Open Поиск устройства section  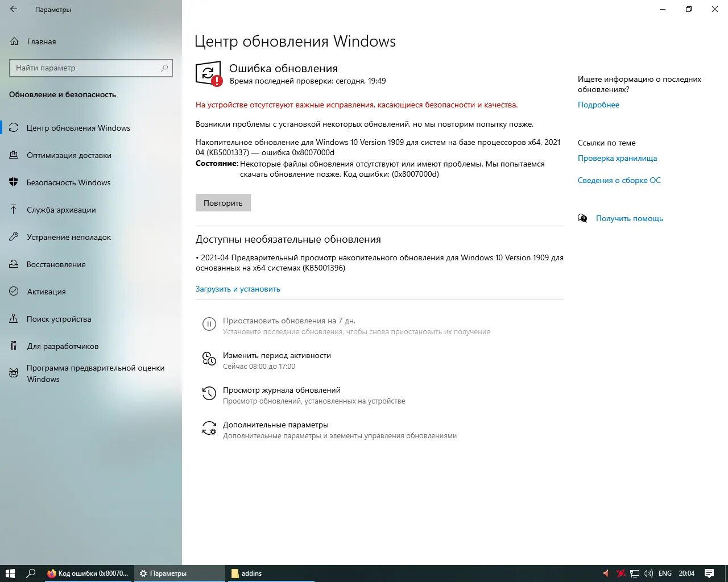(59, 319)
